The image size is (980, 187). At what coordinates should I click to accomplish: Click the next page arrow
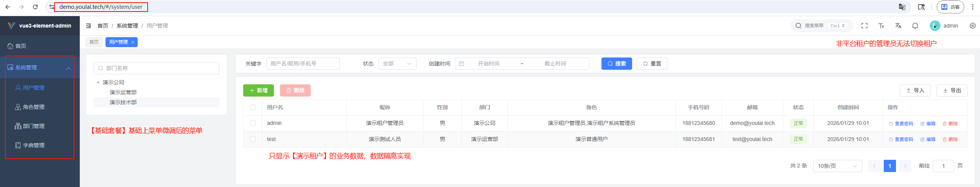coord(905,166)
